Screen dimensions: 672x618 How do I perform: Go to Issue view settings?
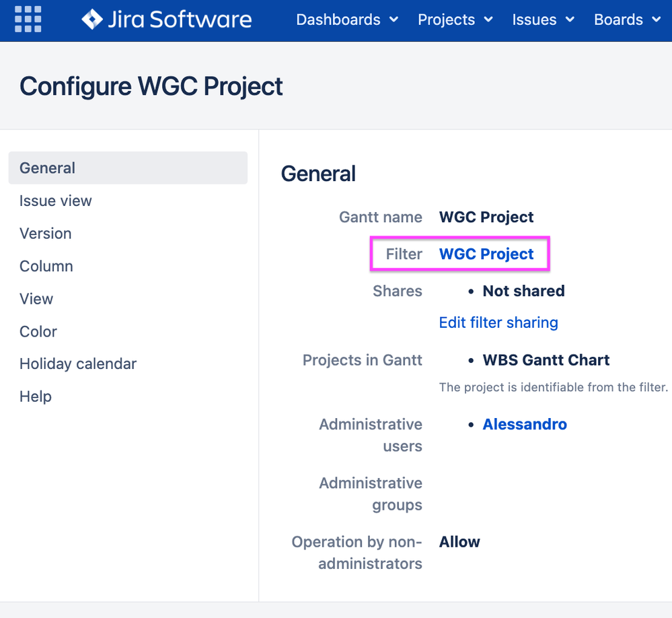tap(55, 201)
